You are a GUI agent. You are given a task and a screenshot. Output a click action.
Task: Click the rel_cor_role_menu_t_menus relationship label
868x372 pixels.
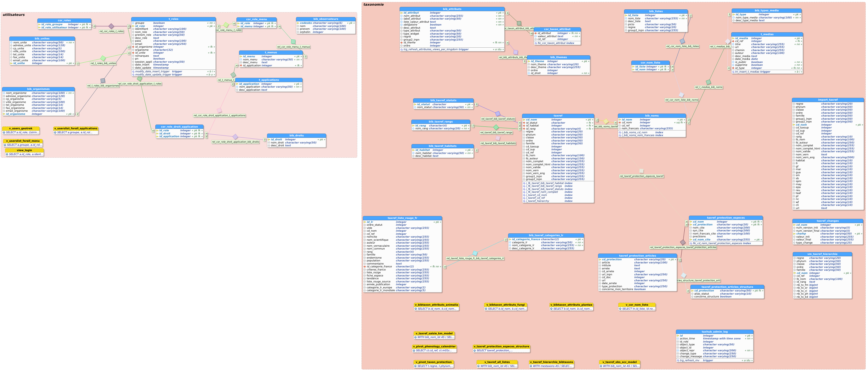pyautogui.click(x=293, y=47)
